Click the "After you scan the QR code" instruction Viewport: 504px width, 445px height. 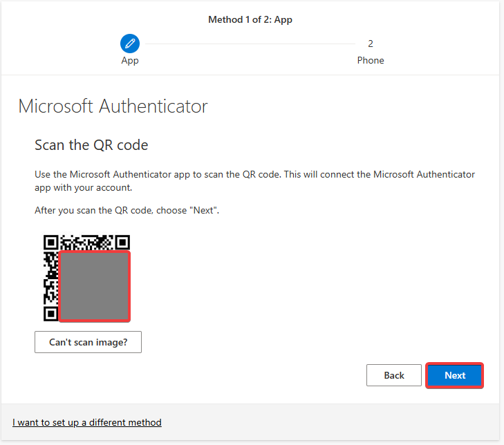[x=127, y=210]
